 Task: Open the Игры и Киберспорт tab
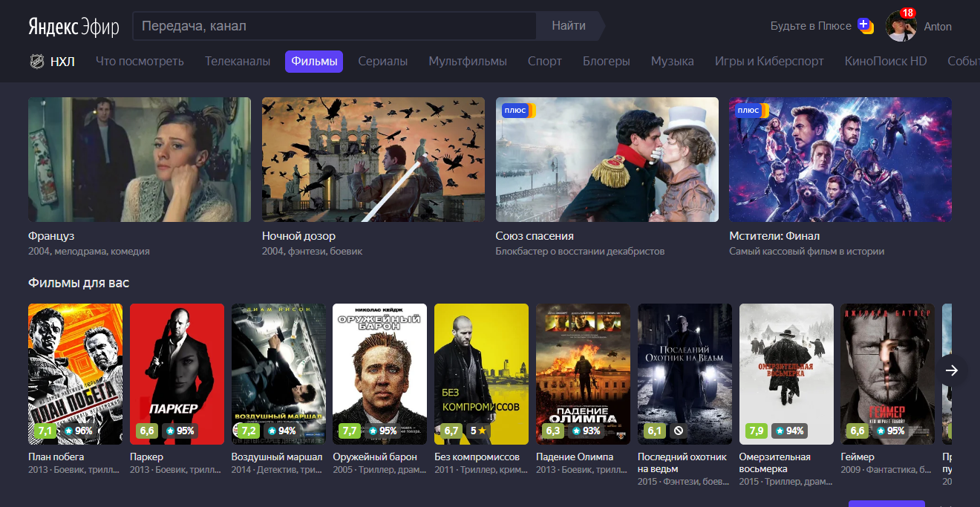(769, 62)
